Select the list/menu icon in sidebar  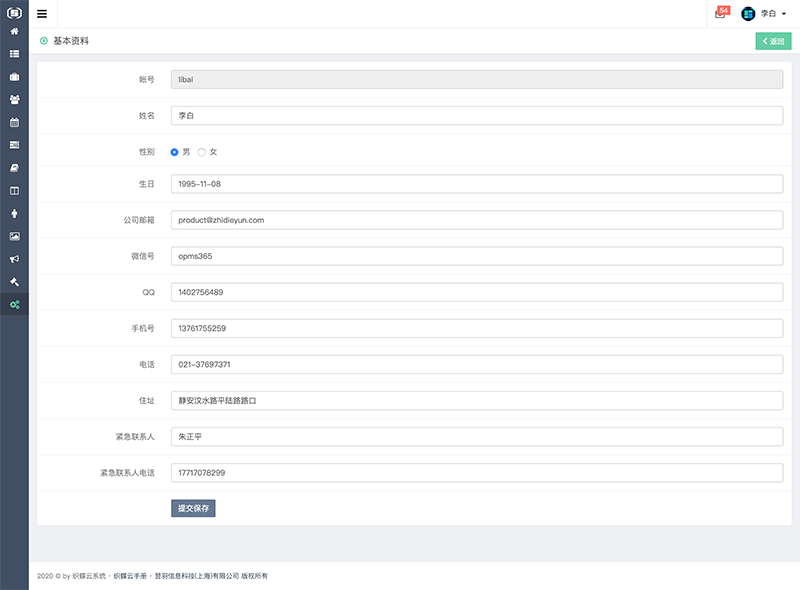(15, 54)
